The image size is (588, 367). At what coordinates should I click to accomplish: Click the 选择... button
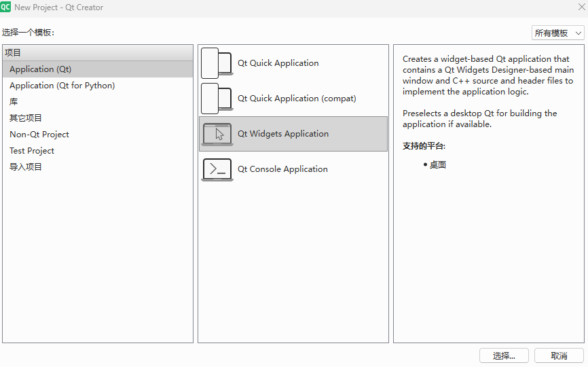(x=504, y=355)
